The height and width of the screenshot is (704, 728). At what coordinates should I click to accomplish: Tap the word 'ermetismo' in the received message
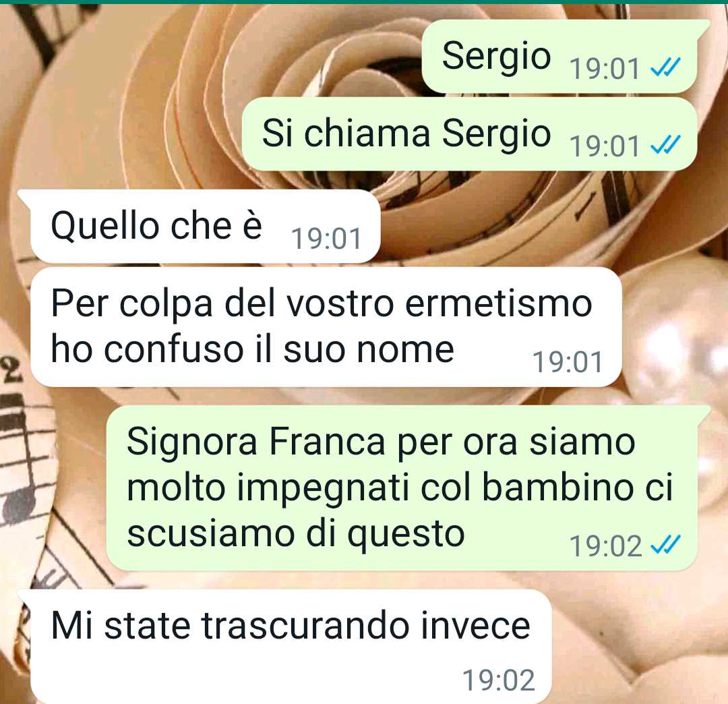pos(499,304)
